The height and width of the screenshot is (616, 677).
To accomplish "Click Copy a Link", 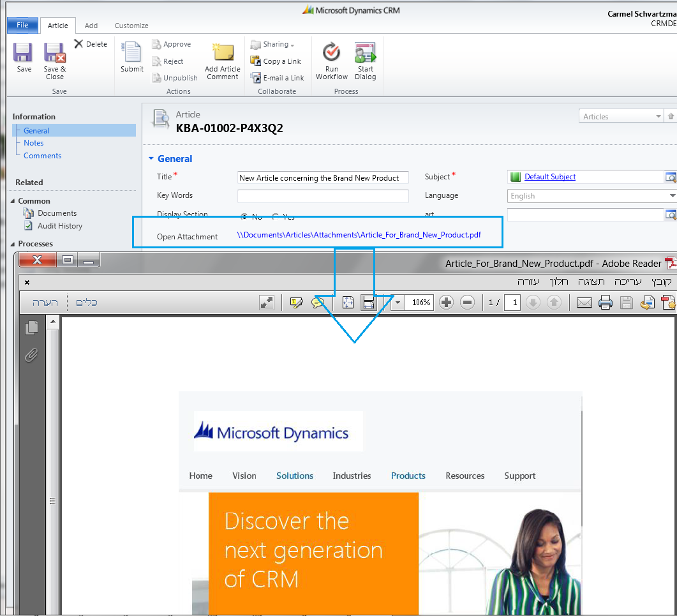I will pos(276,61).
